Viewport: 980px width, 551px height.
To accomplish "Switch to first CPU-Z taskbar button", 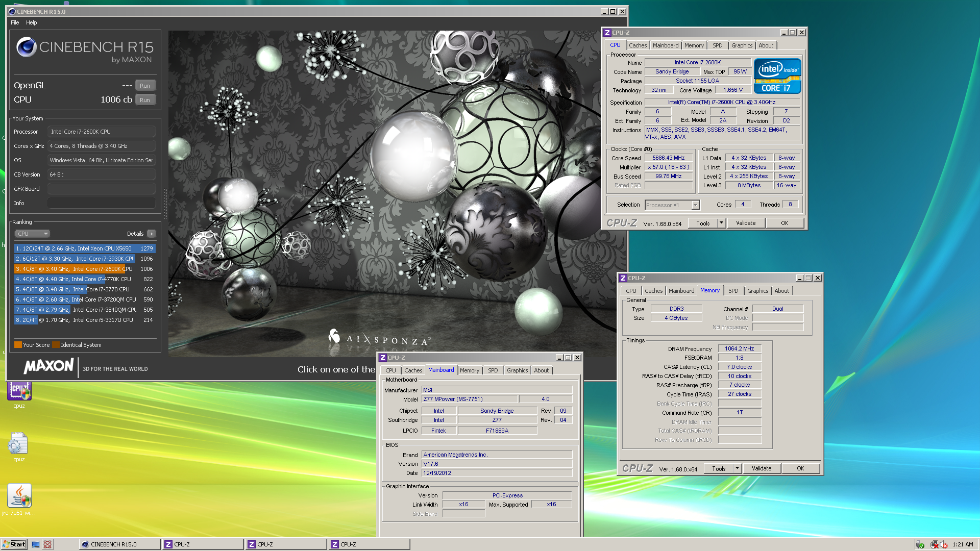I will (203, 544).
